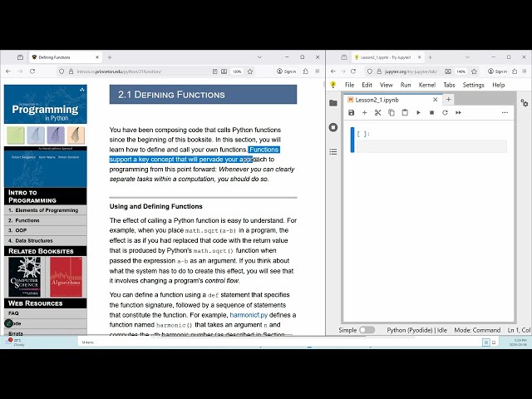Image resolution: width=532 pixels, height=399 pixels.
Task: Paste cell from clipboard in Jupyter toolbar
Action: (404, 112)
